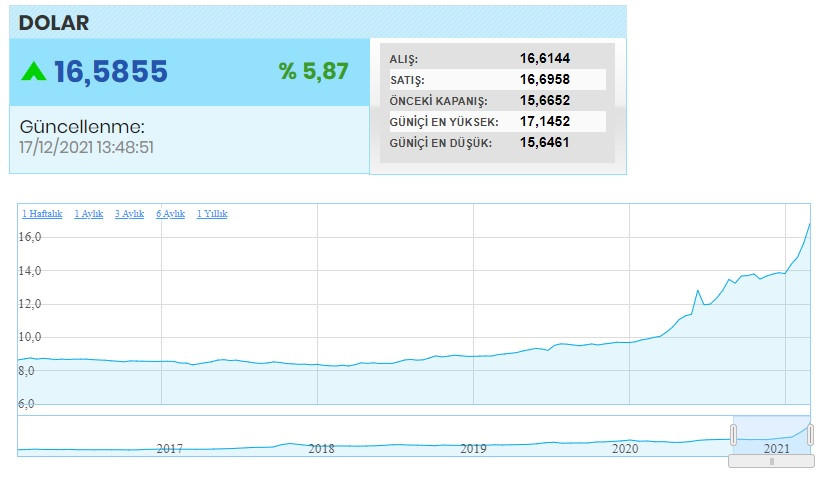Click the ALIŞ row label
The height and width of the screenshot is (480, 827).
pos(403,59)
